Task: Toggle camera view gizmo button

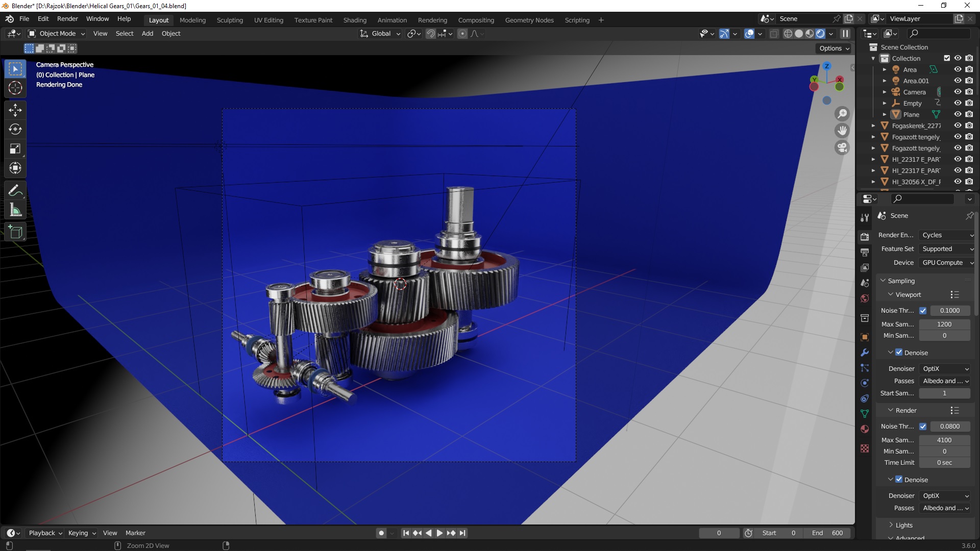Action: click(842, 148)
